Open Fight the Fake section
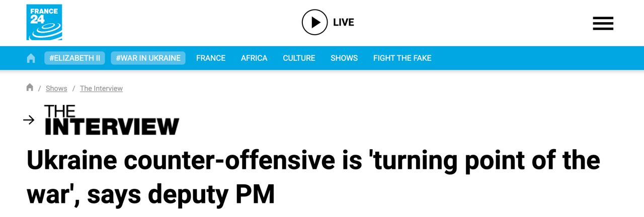This screenshot has width=644, height=217. point(402,58)
